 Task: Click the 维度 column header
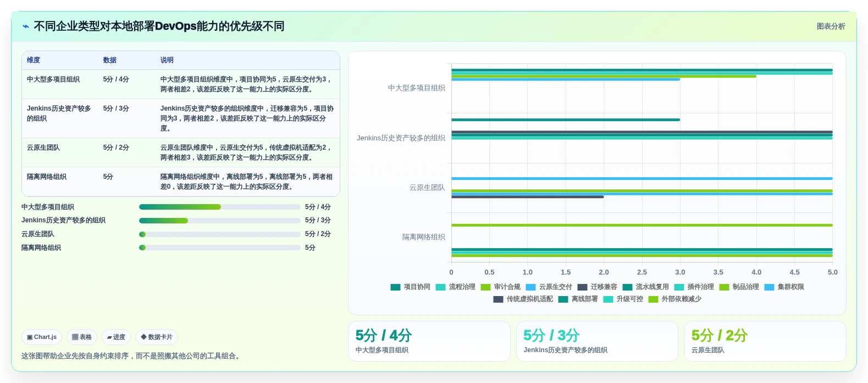[34, 60]
